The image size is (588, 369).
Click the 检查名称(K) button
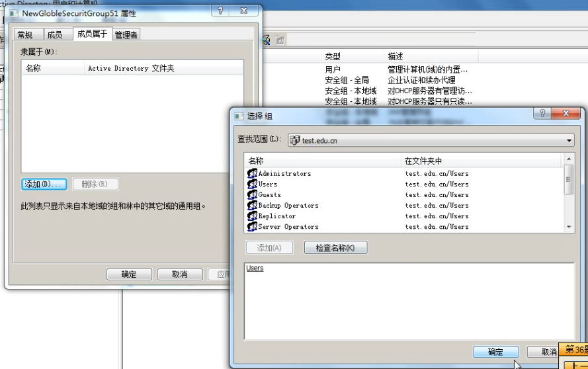pyautogui.click(x=335, y=248)
